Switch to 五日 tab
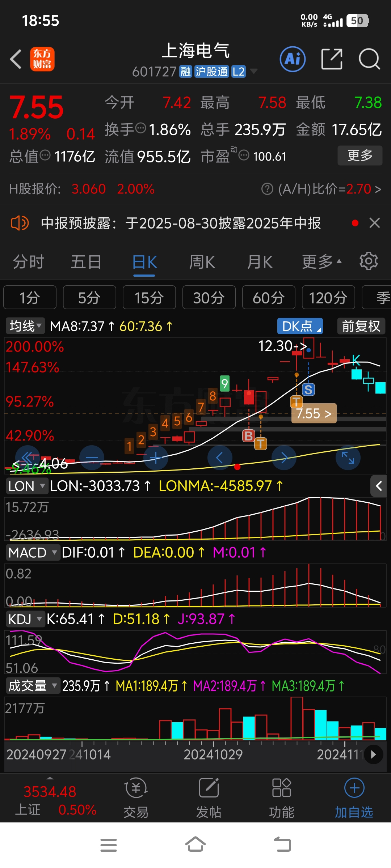391x868 pixels. click(86, 261)
